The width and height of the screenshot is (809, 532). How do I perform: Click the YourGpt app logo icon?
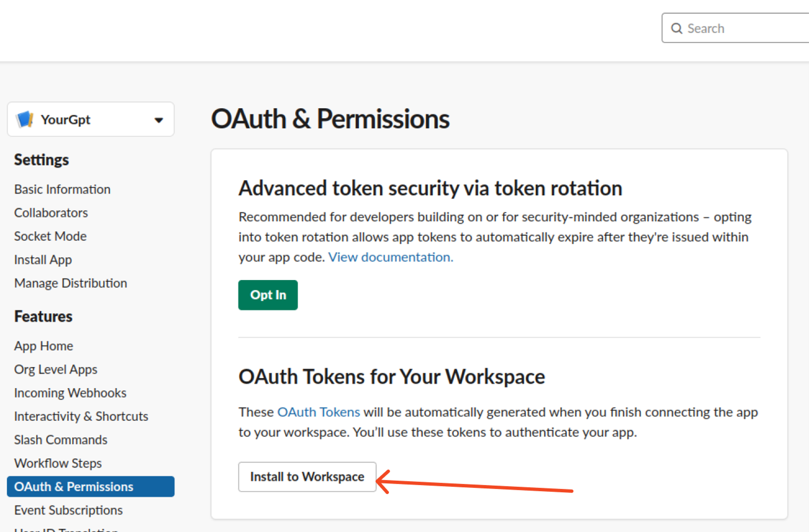25,119
